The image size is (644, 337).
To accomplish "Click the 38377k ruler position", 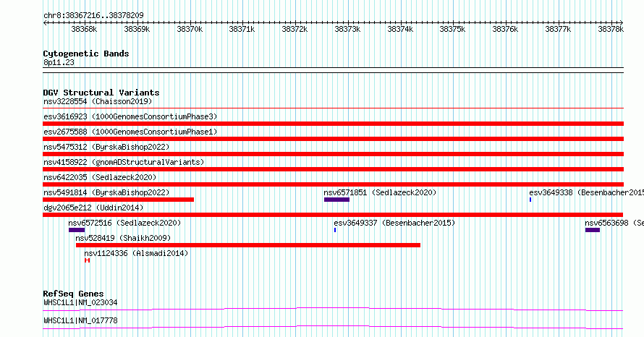I will 558,29.
